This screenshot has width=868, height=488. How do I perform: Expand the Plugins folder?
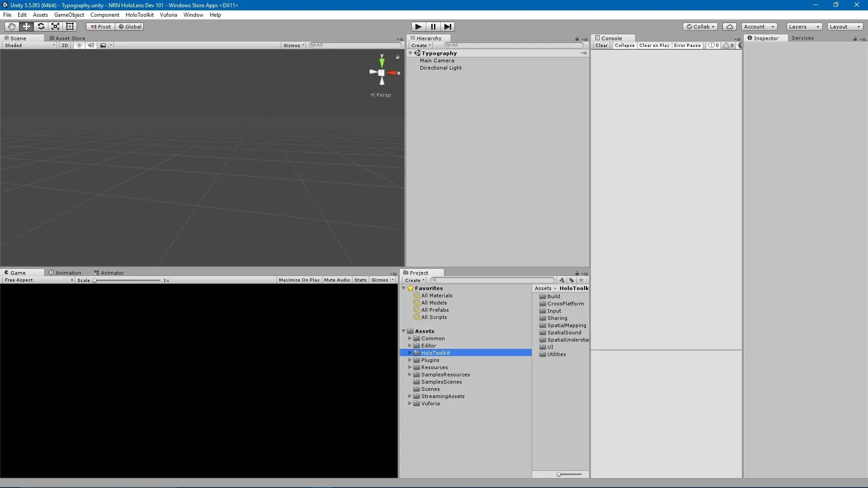410,360
